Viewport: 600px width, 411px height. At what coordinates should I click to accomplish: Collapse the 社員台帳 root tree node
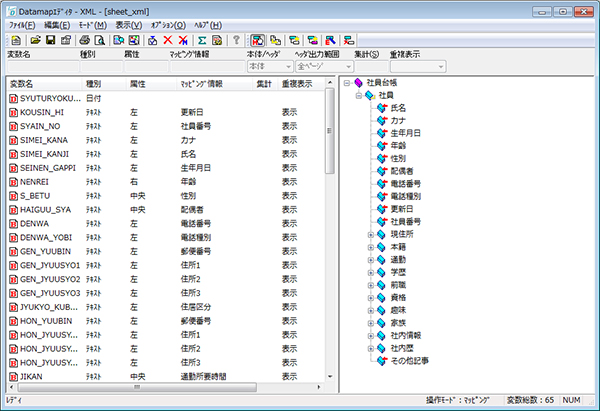(x=346, y=83)
